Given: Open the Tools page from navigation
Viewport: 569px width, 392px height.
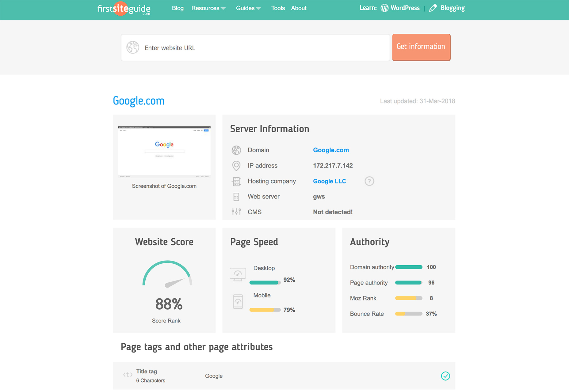Looking at the screenshot, I should click(278, 8).
